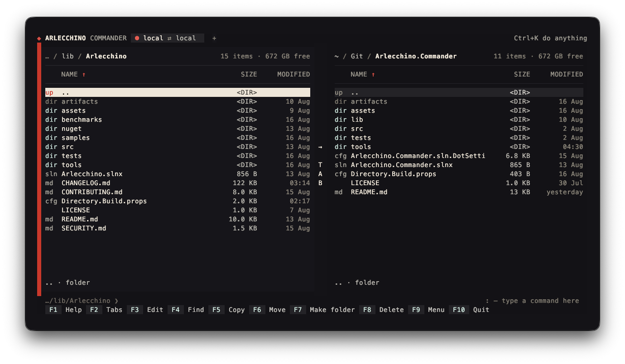Select the "src" folder in the right pane
Image resolution: width=625 pixels, height=364 pixels.
[459, 129]
